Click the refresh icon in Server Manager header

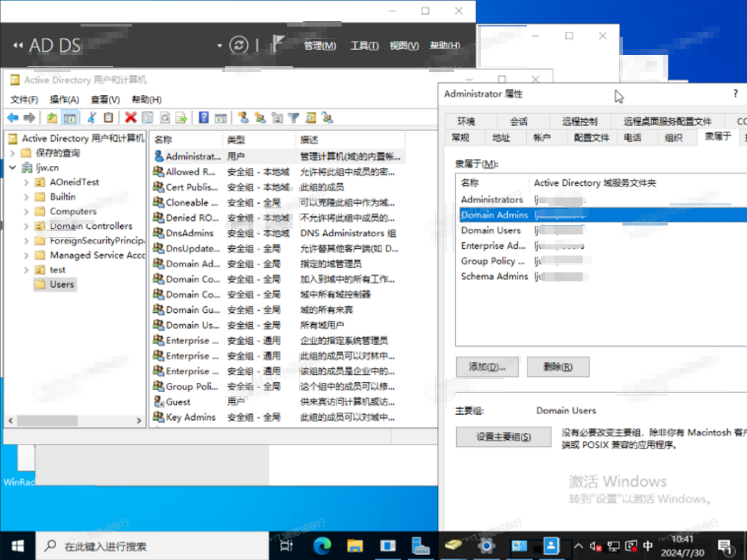[238, 45]
